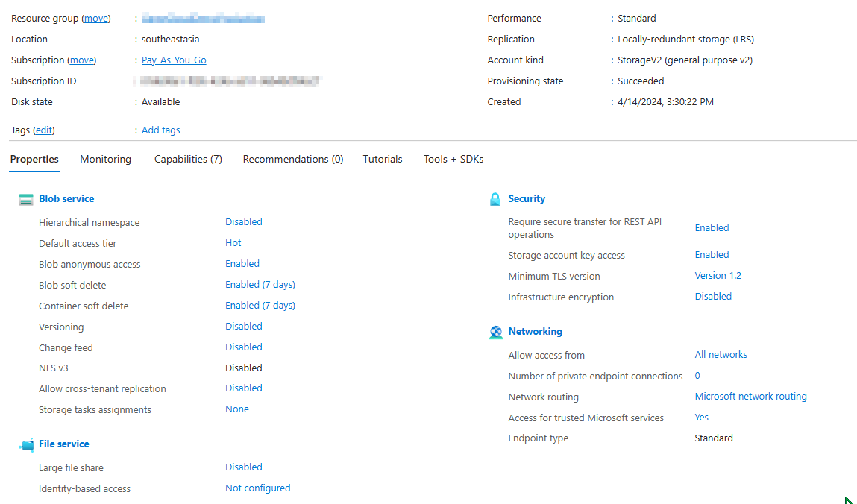Click the File service section icon
The image size is (857, 504).
point(26,444)
